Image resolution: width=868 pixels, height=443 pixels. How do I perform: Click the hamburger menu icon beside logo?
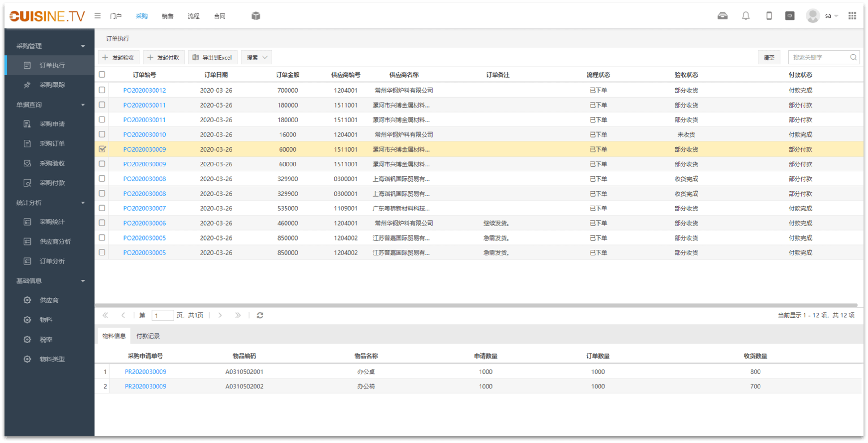click(x=97, y=16)
